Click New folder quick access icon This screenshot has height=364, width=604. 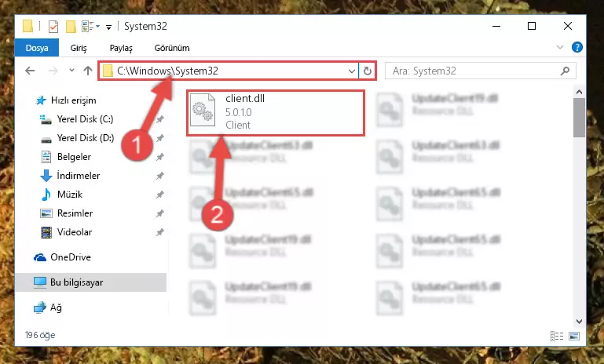(71, 27)
